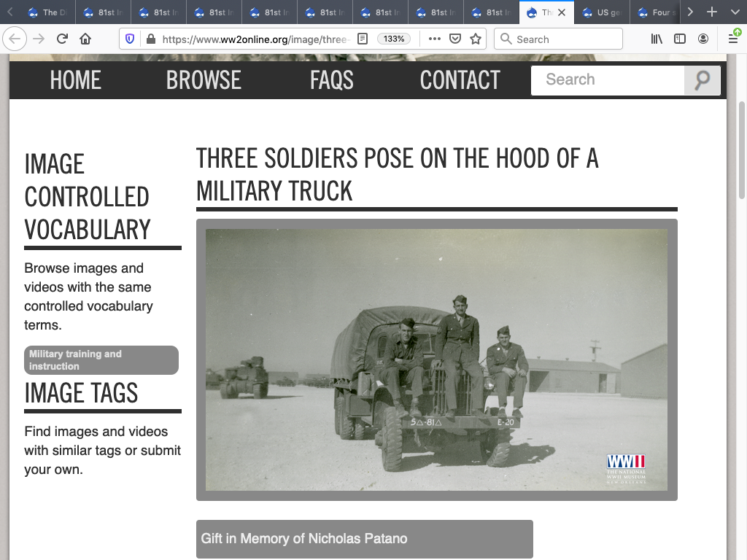747x560 pixels.
Task: Go to the Firefox home page
Action: click(85, 39)
